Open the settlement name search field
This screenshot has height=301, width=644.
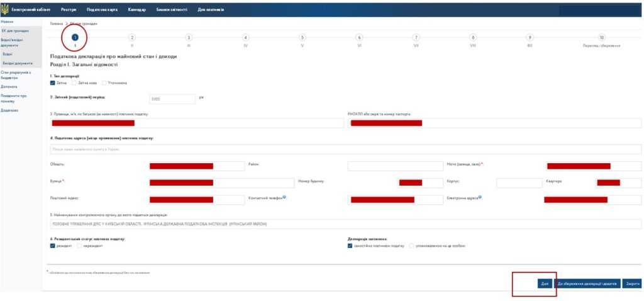coord(345,149)
